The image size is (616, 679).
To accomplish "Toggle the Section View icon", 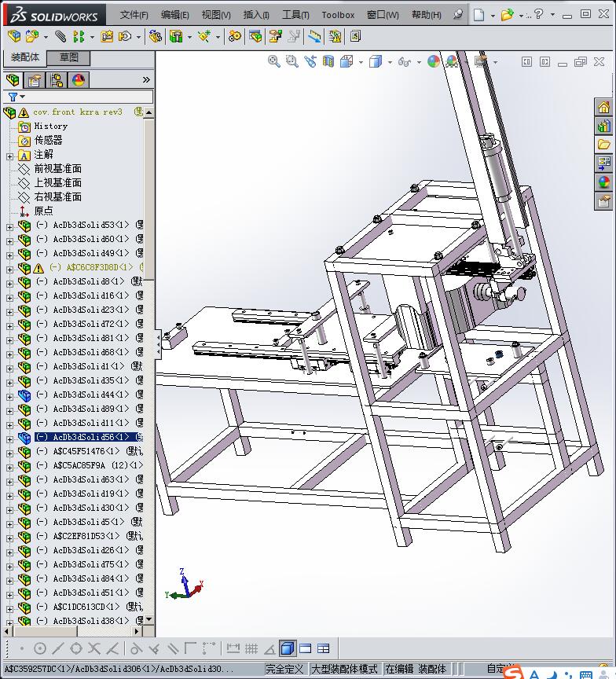I will [x=328, y=61].
